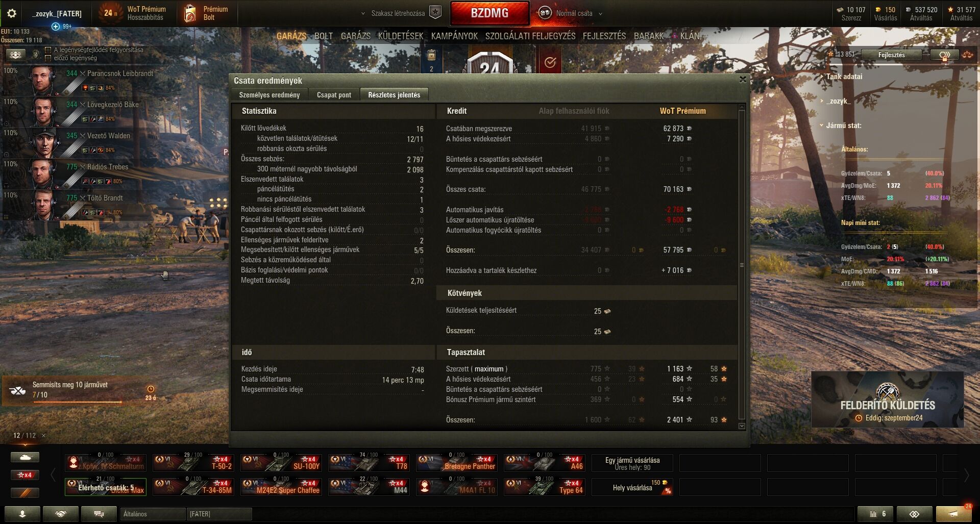Close the Csata eredmények window

pos(743,80)
